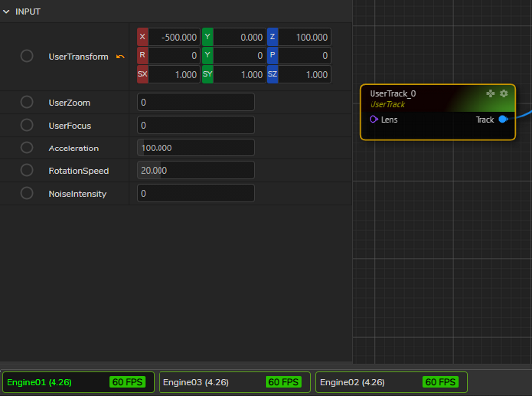Click the UserFocus input field
Viewport: 532px width, 396px height.
tap(195, 125)
